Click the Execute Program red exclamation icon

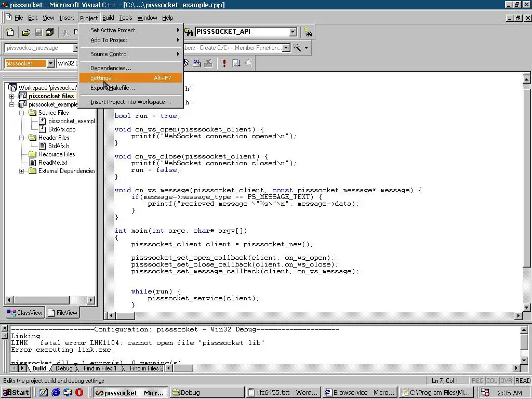click(224, 63)
